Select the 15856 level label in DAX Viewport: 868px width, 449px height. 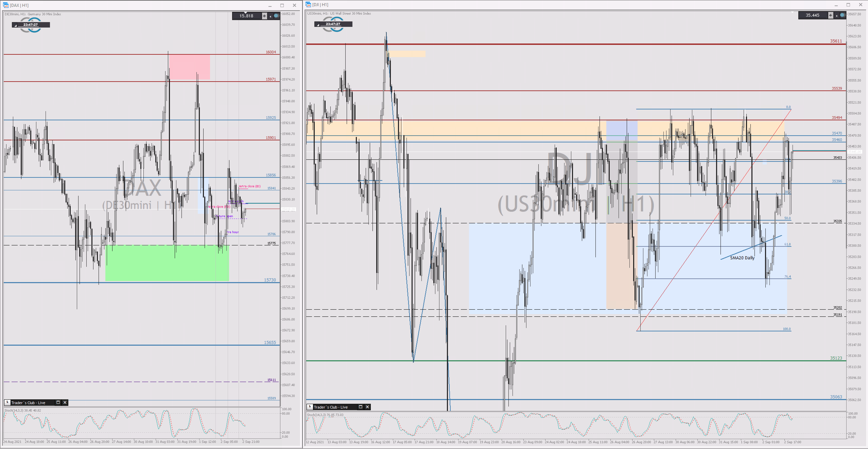click(271, 175)
